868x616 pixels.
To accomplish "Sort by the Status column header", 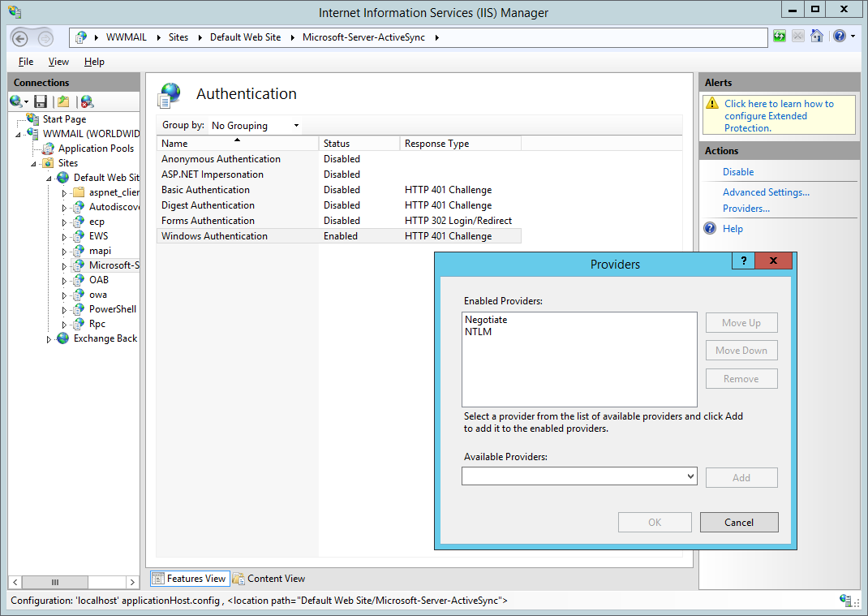I will 359,144.
